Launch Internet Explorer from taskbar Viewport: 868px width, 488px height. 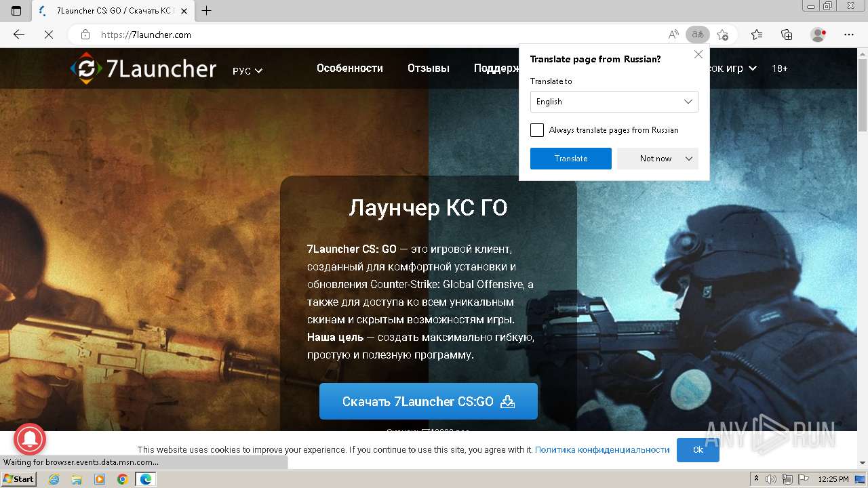click(x=54, y=479)
